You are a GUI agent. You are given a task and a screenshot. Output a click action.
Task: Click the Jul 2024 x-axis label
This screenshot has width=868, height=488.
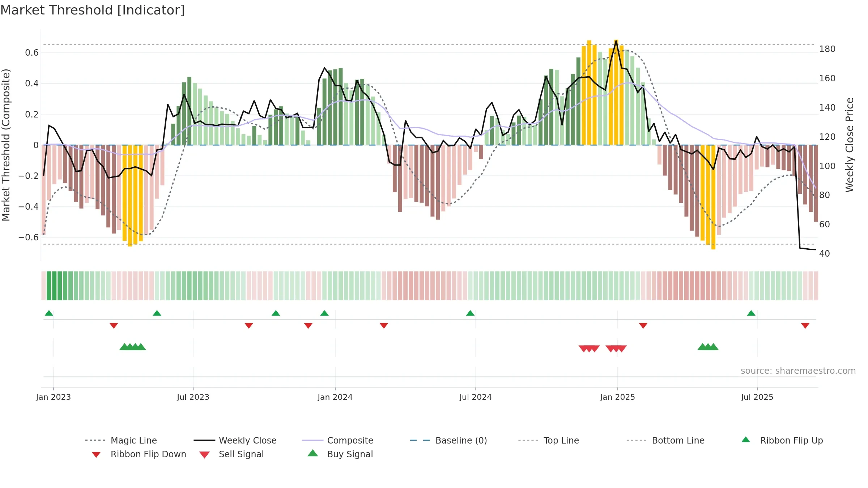pos(476,397)
